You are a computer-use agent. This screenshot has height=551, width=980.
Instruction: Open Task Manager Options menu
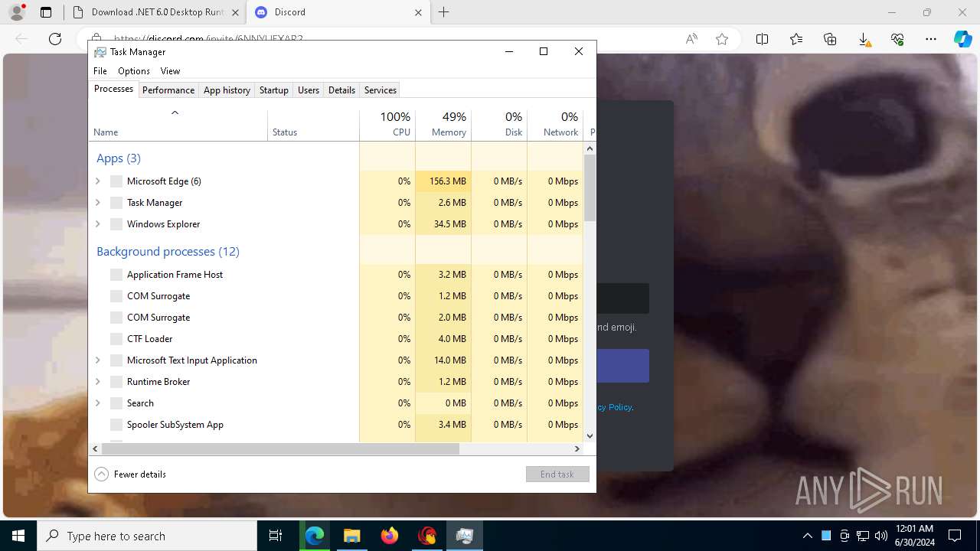click(x=134, y=71)
